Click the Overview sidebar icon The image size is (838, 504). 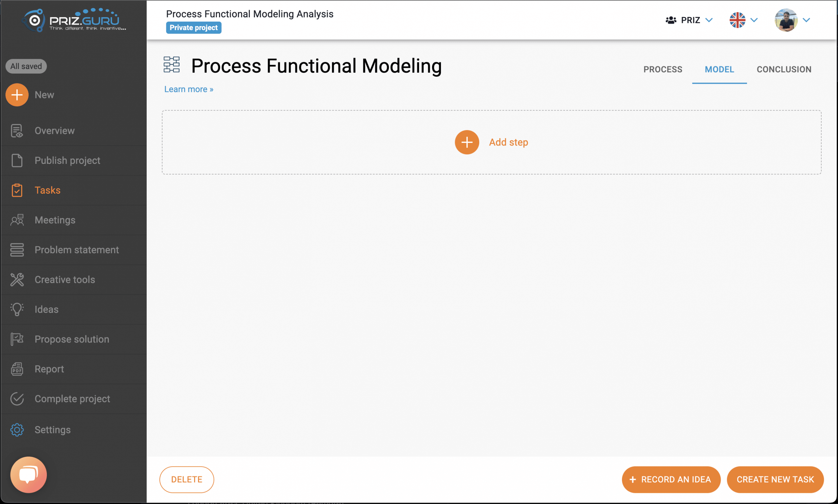(x=17, y=130)
